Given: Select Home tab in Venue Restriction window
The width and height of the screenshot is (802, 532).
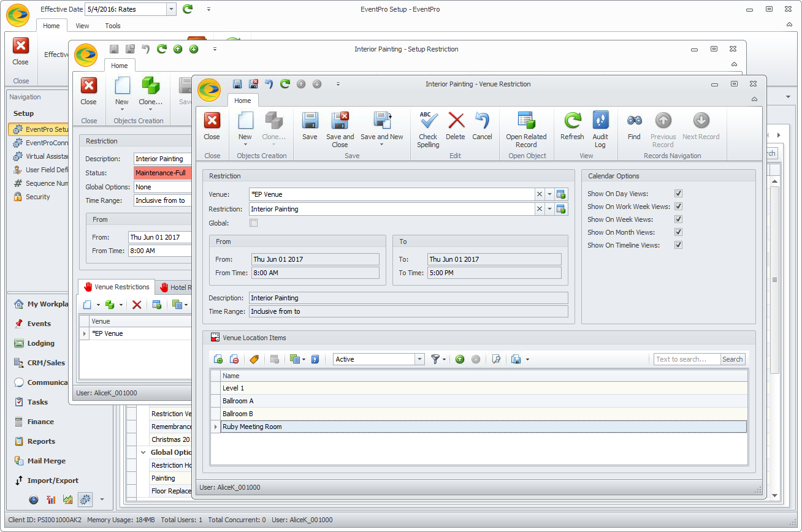Looking at the screenshot, I should click(243, 101).
